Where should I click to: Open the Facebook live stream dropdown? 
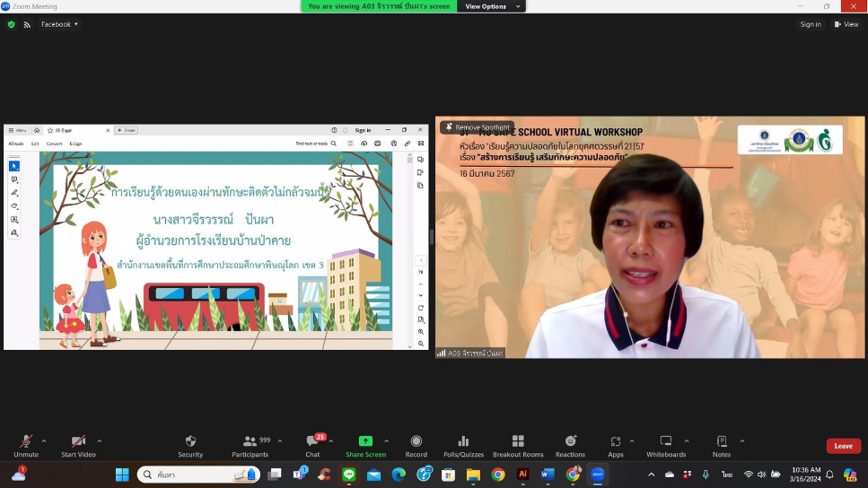point(59,24)
